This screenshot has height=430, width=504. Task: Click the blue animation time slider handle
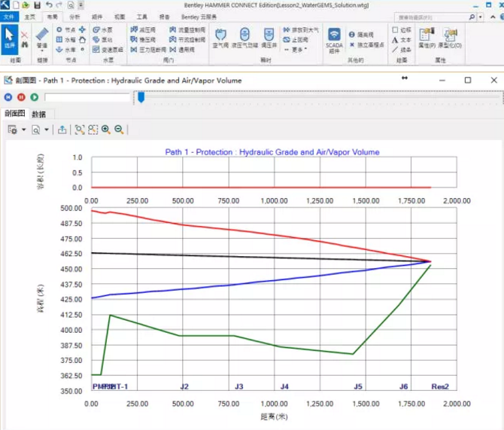(x=141, y=96)
